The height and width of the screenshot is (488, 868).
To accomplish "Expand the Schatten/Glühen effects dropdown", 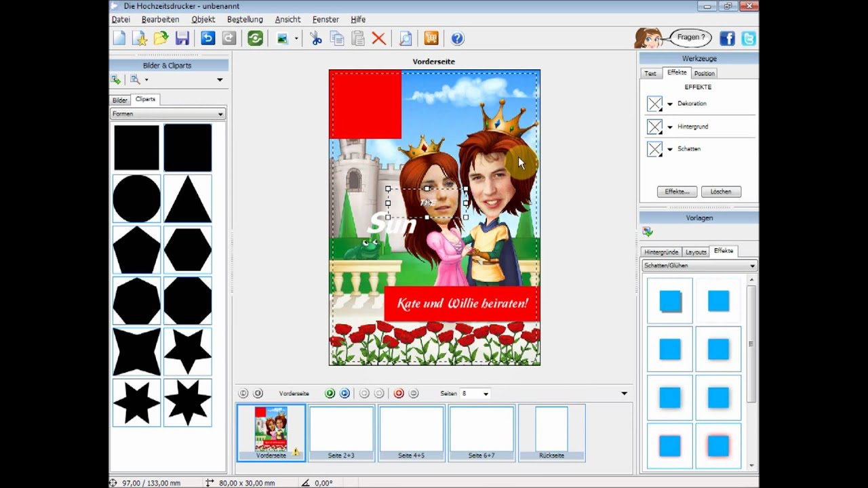I will point(699,266).
